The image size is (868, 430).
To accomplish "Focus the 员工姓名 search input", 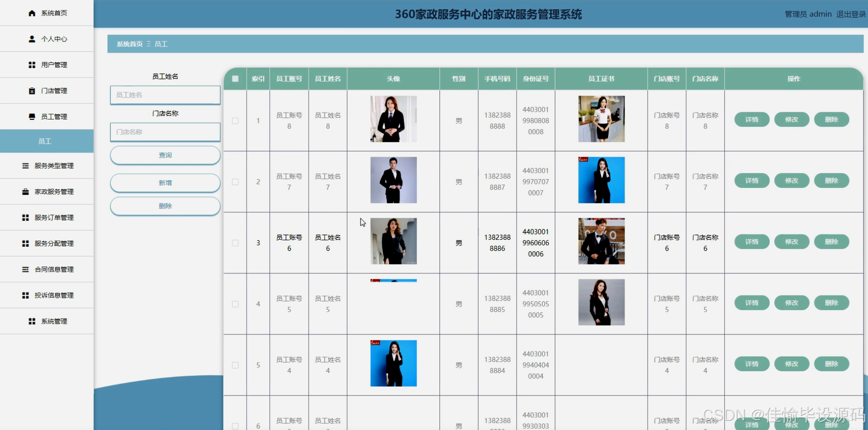I will coord(165,95).
